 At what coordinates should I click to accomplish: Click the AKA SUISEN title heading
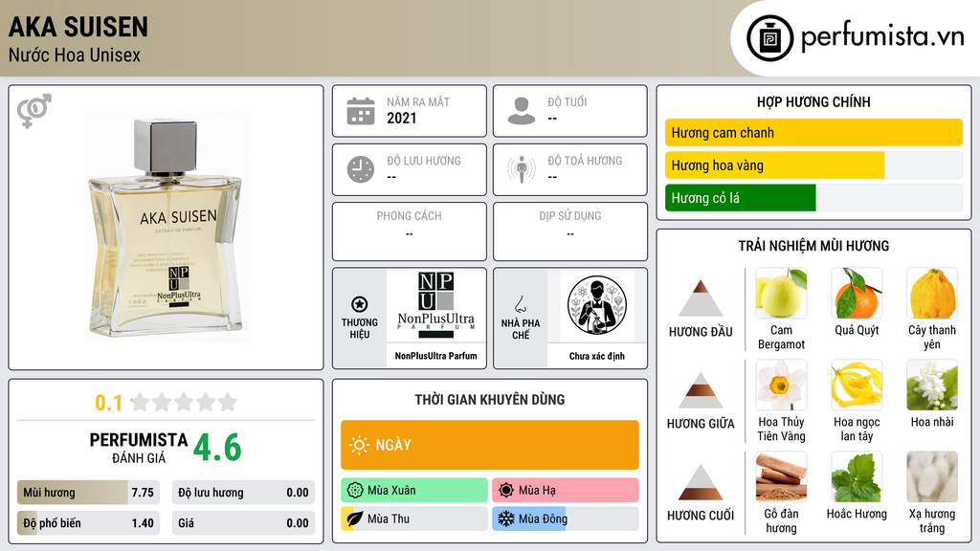[x=78, y=27]
